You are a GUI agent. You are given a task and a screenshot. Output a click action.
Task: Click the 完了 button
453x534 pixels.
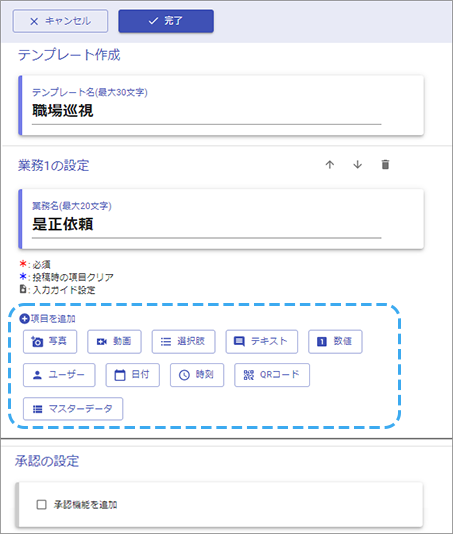(x=166, y=21)
